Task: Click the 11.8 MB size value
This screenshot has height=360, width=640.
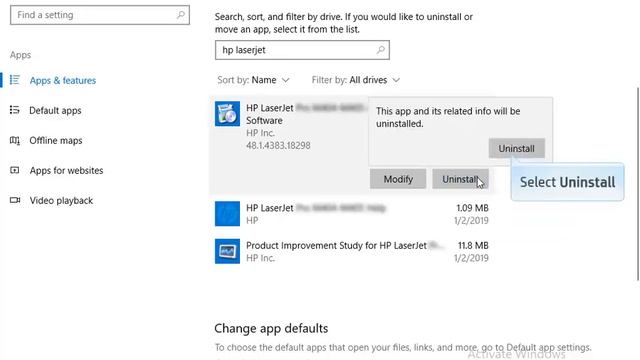Action: (473, 245)
